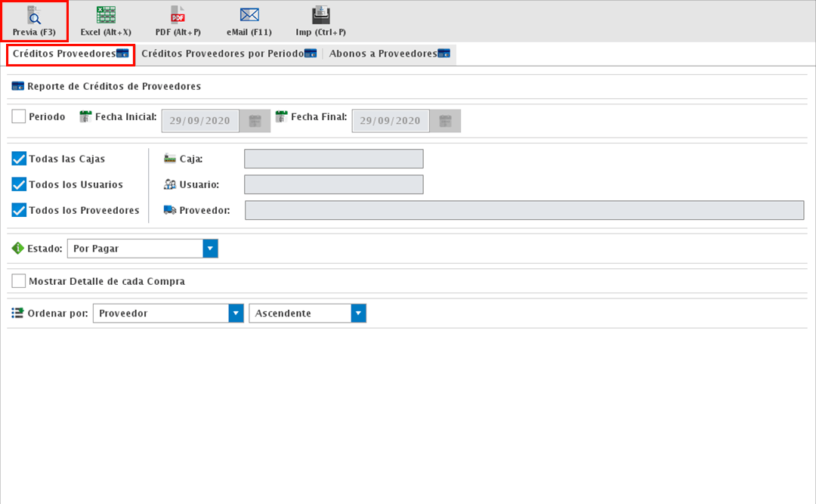816x504 pixels.
Task: Uncheck Todos los Proveedores
Action: (x=19, y=210)
